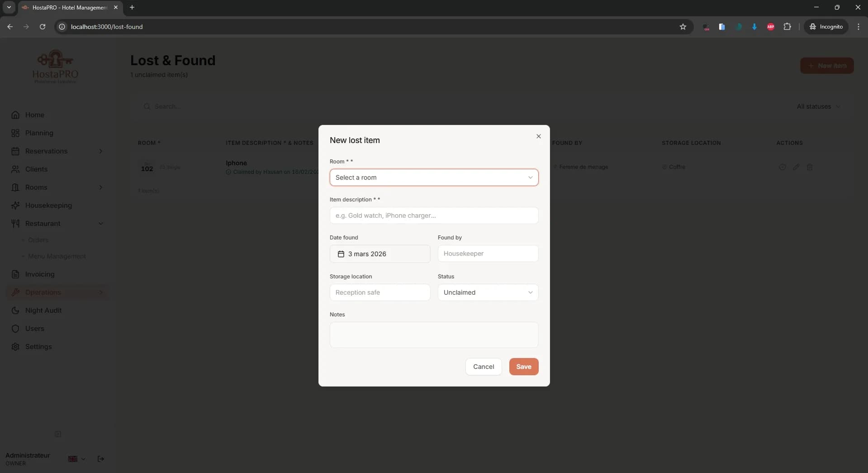Select the Night Audit sidebar item

click(43, 310)
